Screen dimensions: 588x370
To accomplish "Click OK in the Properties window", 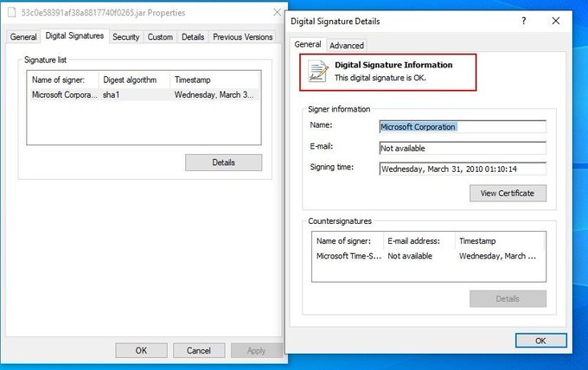I will (x=141, y=350).
